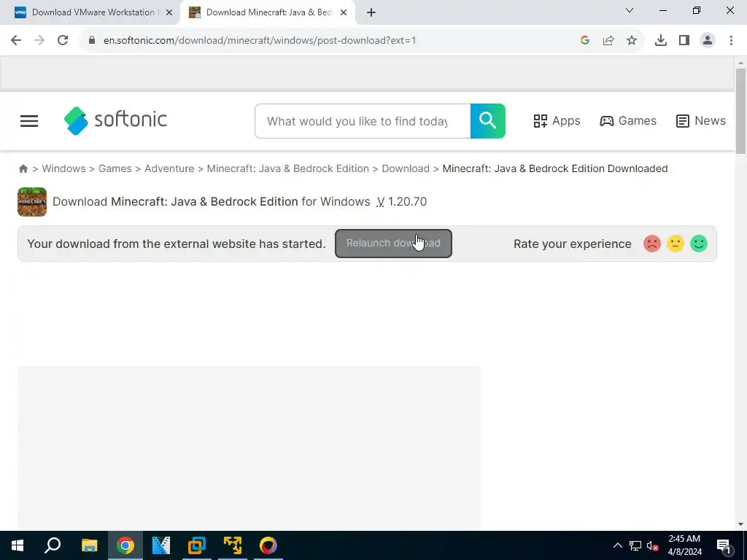Image resolution: width=747 pixels, height=560 pixels.
Task: Click the home breadcrumb icon
Action: (23, 168)
